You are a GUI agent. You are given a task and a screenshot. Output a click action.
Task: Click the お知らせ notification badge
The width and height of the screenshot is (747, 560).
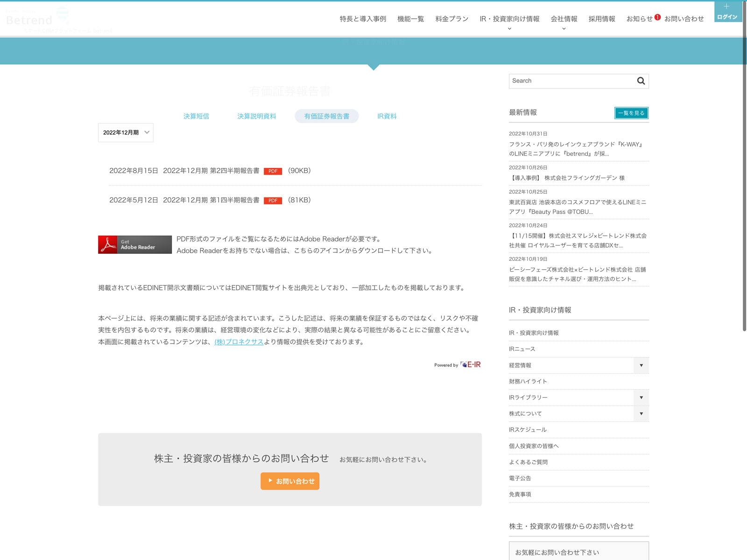pyautogui.click(x=657, y=17)
